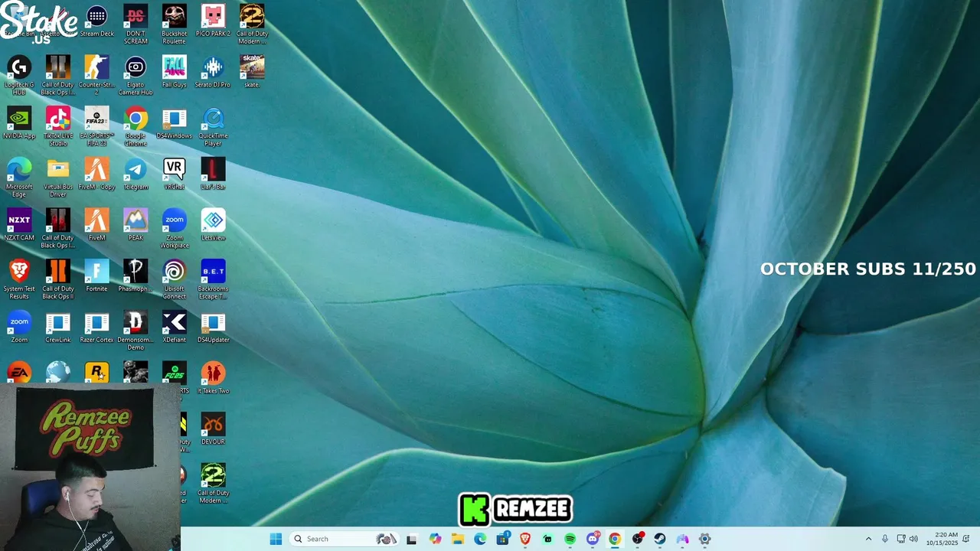The image size is (980, 551).
Task: Open Settings gear in the taskbar
Action: pyautogui.click(x=705, y=539)
